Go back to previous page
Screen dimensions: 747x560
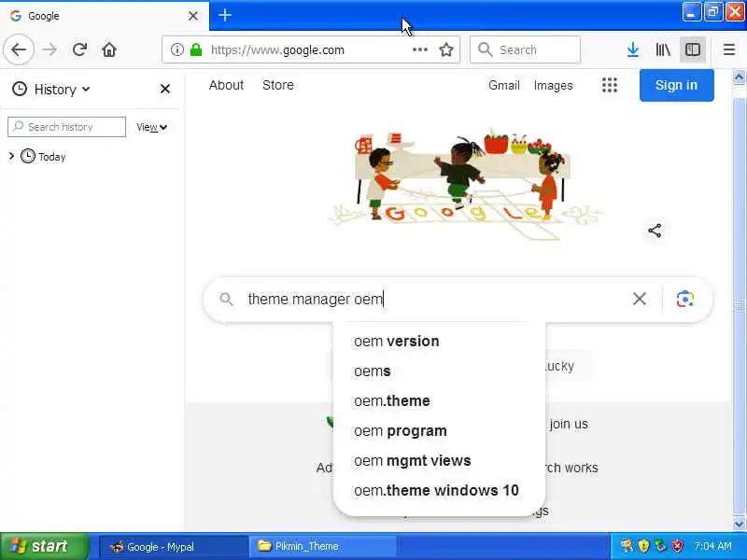click(19, 49)
